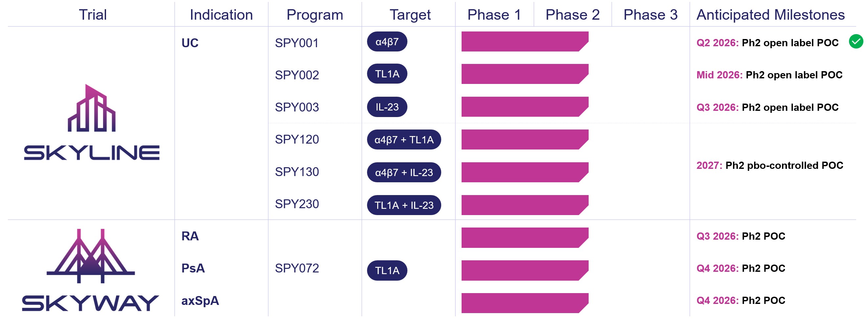Open the SPY001 program name

296,43
